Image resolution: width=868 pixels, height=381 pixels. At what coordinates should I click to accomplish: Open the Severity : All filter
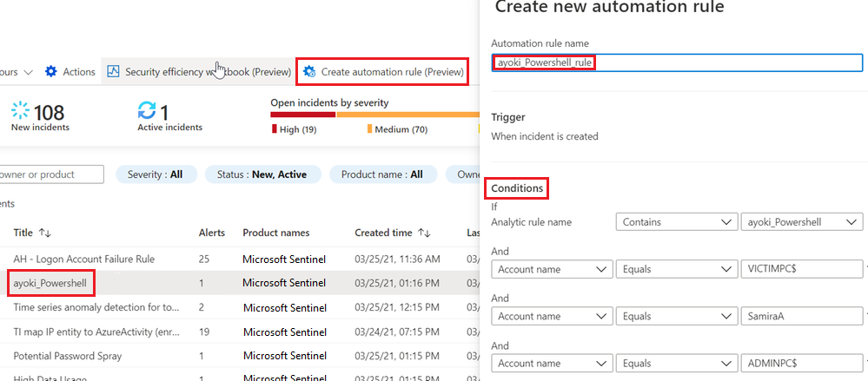pyautogui.click(x=156, y=174)
